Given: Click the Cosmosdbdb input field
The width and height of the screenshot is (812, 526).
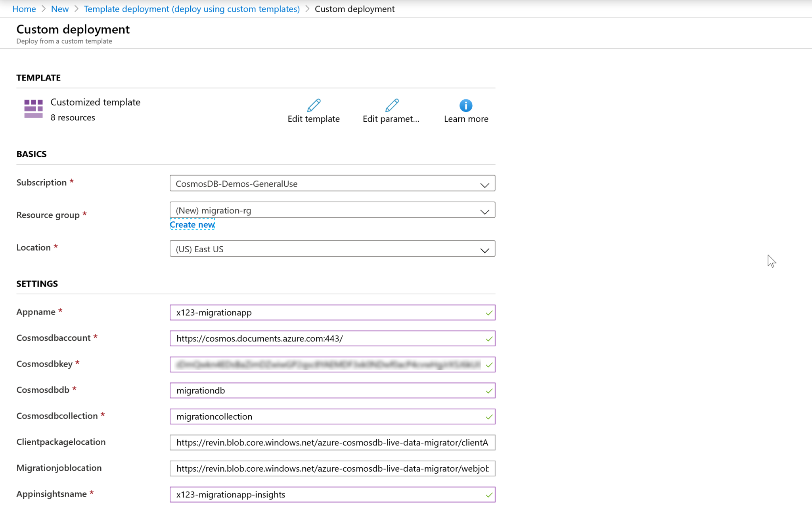Looking at the screenshot, I should (x=332, y=390).
